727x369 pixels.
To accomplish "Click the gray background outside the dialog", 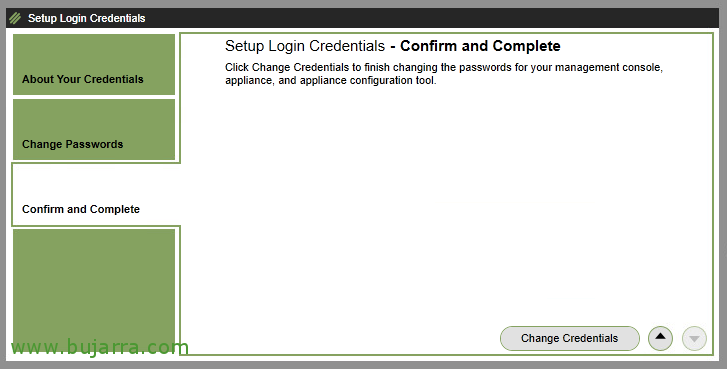I will tap(364, 365).
